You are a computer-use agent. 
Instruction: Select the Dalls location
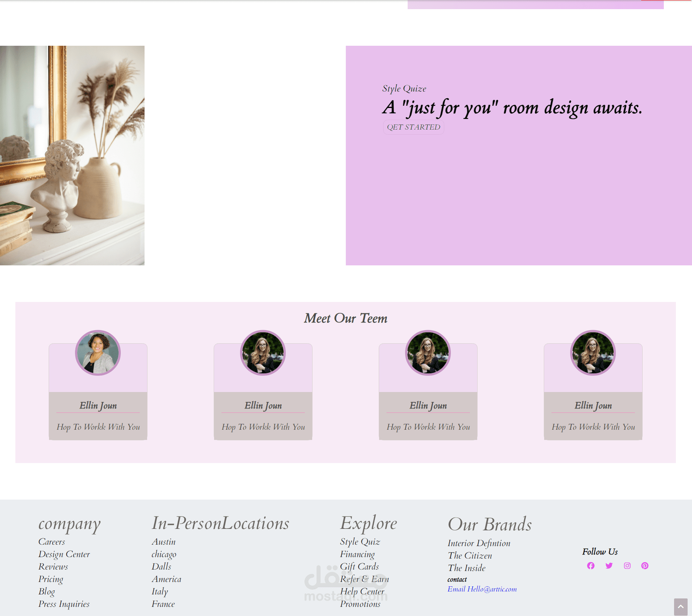(x=161, y=567)
